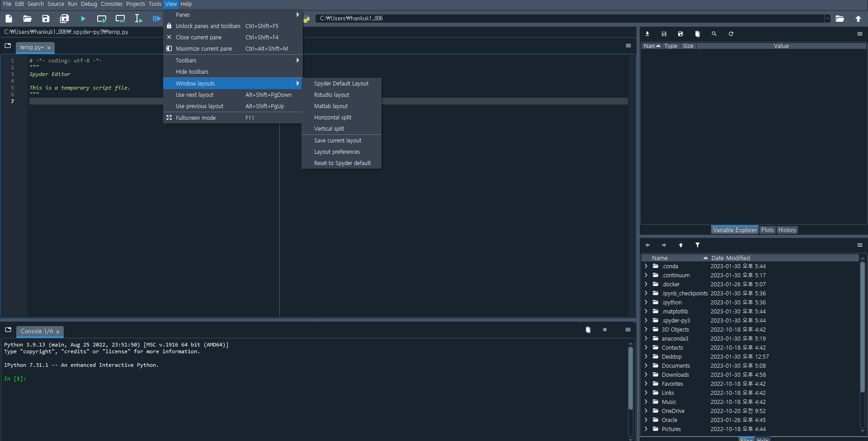The image size is (868, 441).
Task: Click the Debug file icon
Action: 156,19
